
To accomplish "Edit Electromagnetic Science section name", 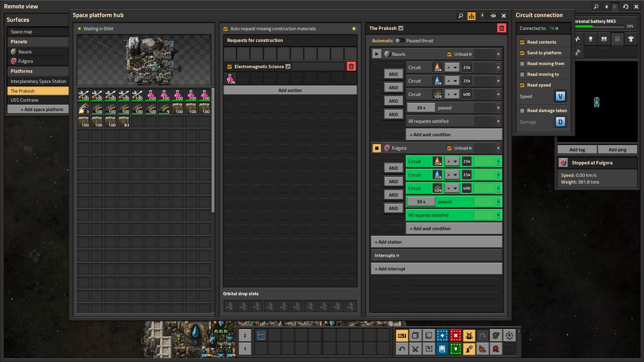I will click(288, 67).
